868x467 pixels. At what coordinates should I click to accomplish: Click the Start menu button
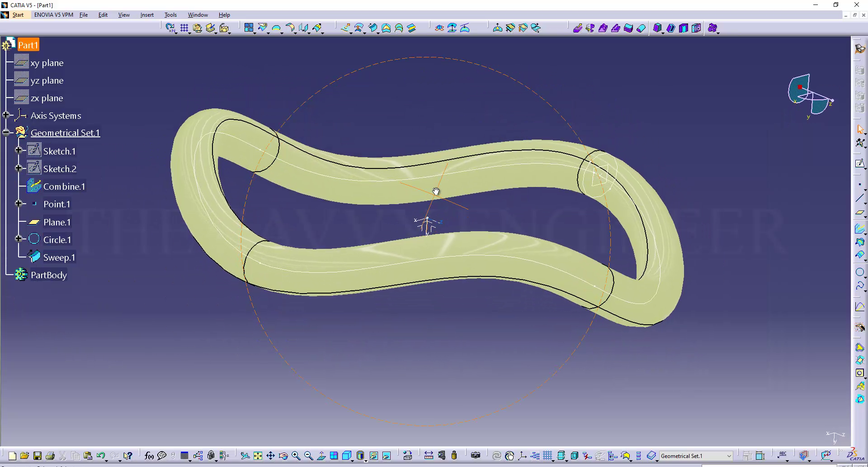18,15
